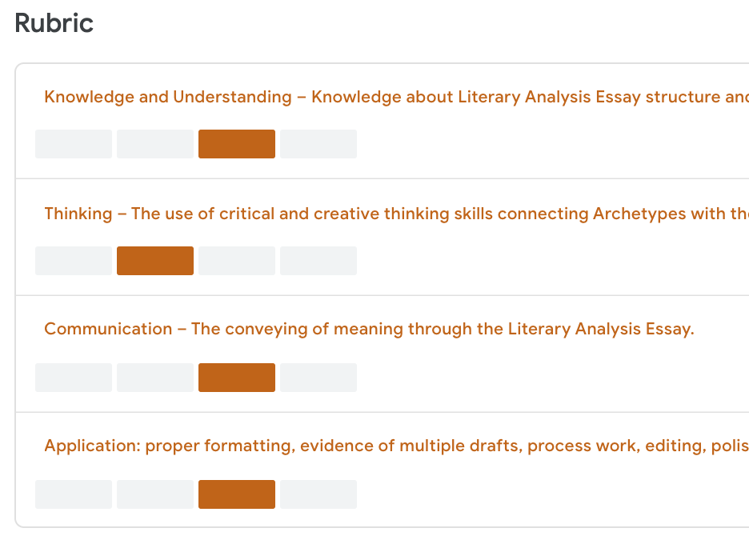Pick the third level box under Thinking
Image resolution: width=749 pixels, height=560 pixels.
[237, 261]
